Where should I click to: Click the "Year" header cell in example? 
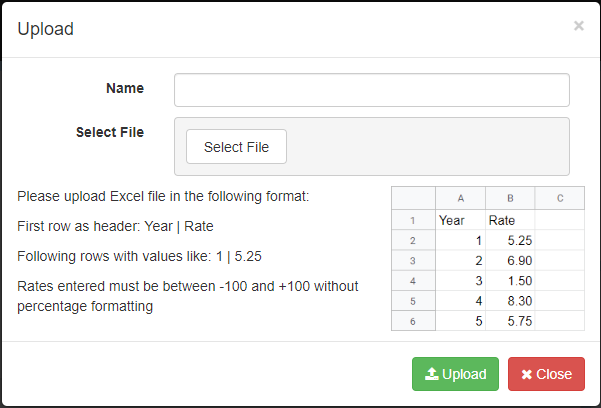[x=460, y=220]
